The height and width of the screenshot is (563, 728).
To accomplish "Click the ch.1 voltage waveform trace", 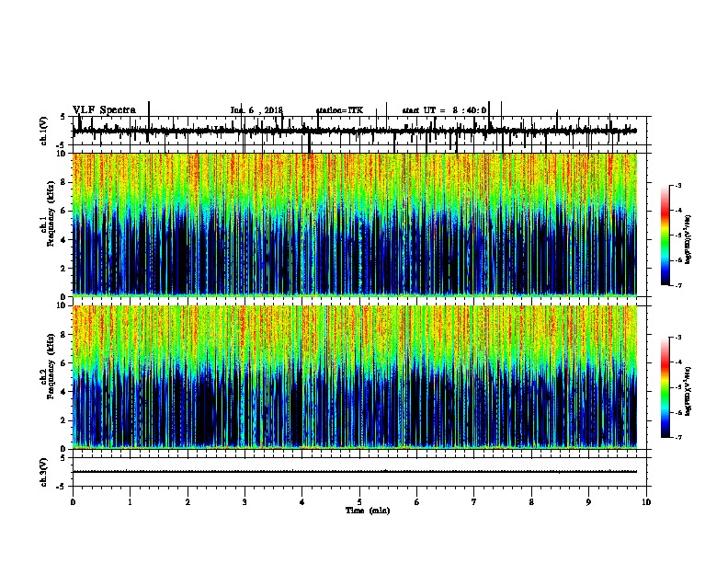I will [x=355, y=131].
